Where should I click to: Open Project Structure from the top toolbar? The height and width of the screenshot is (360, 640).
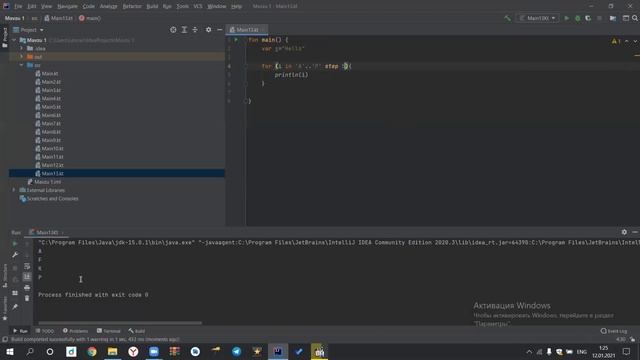(613, 18)
